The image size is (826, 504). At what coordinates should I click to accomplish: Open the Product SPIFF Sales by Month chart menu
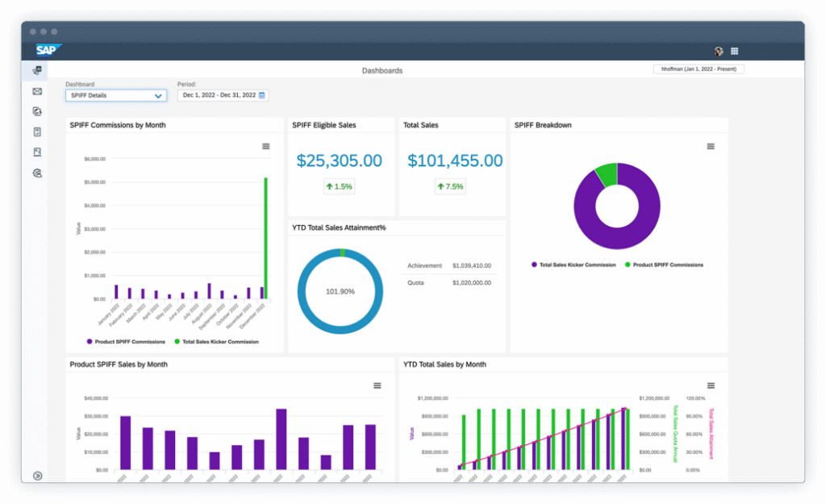tap(377, 385)
